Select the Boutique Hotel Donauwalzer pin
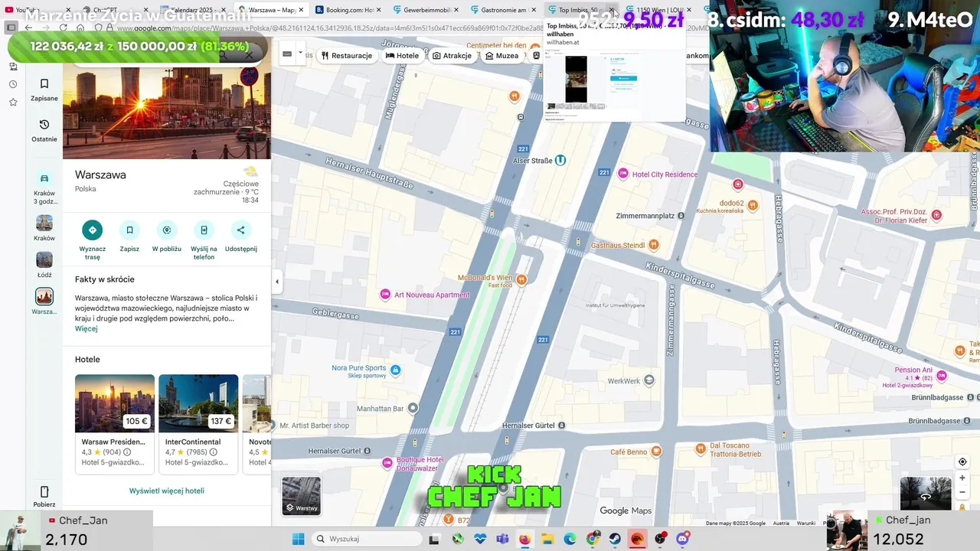Screen dimensions: 980x551 click(x=387, y=463)
